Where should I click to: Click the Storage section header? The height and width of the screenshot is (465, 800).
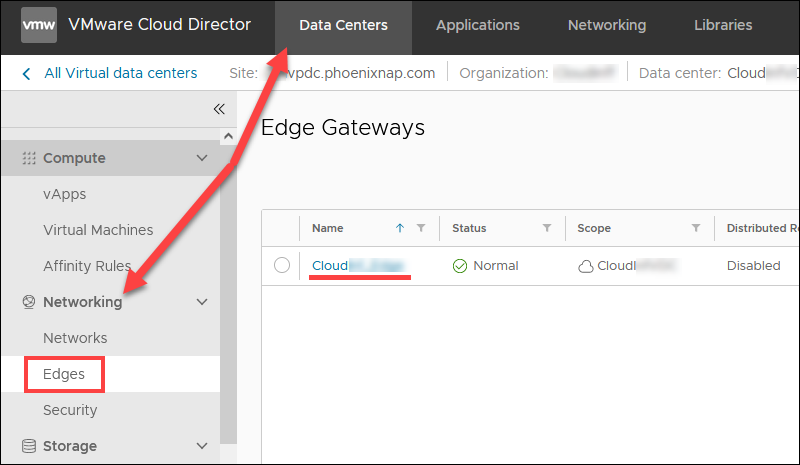[110, 446]
